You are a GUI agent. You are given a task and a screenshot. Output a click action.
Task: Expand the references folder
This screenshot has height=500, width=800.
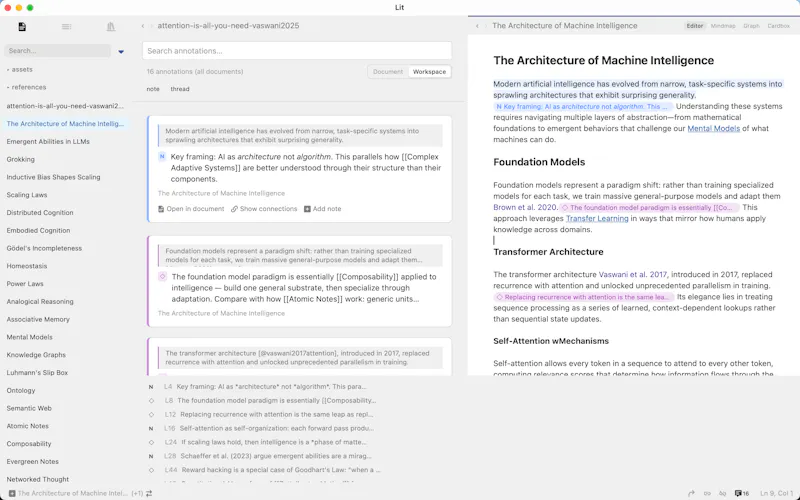click(x=27, y=87)
